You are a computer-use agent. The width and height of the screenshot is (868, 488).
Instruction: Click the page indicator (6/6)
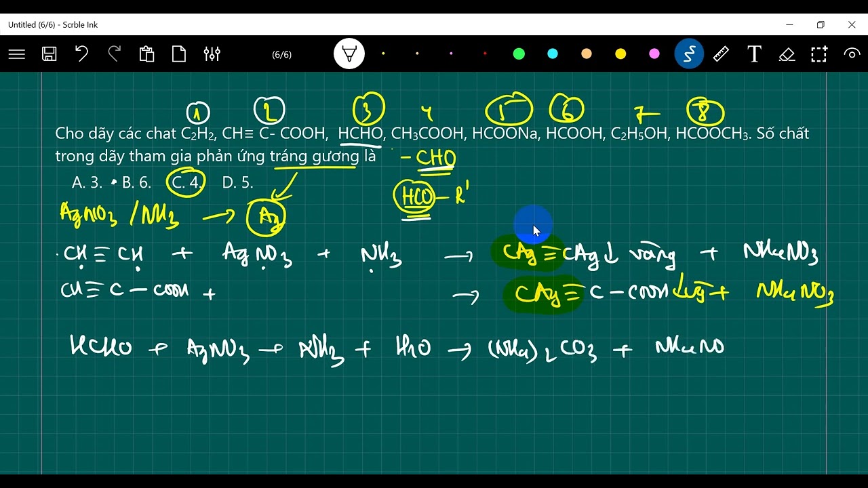(x=281, y=54)
